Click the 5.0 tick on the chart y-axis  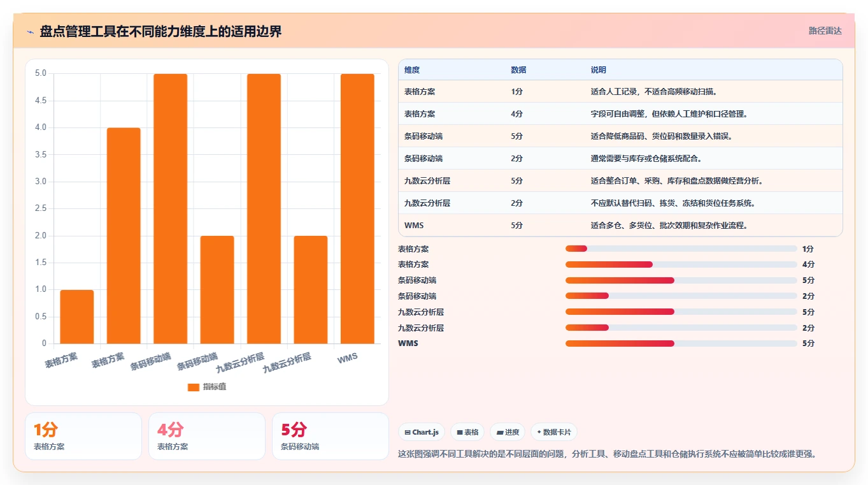pyautogui.click(x=41, y=73)
